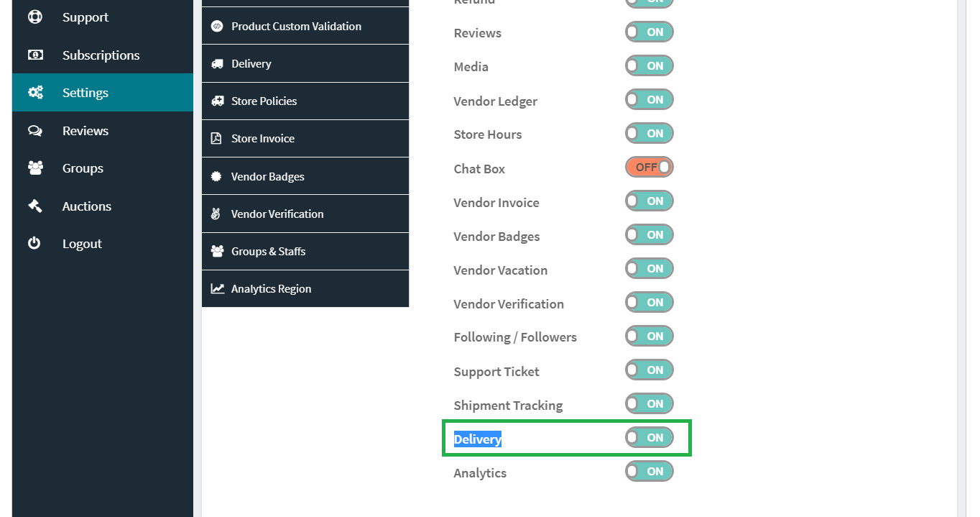Go to Groups & Staffs settings

[305, 251]
